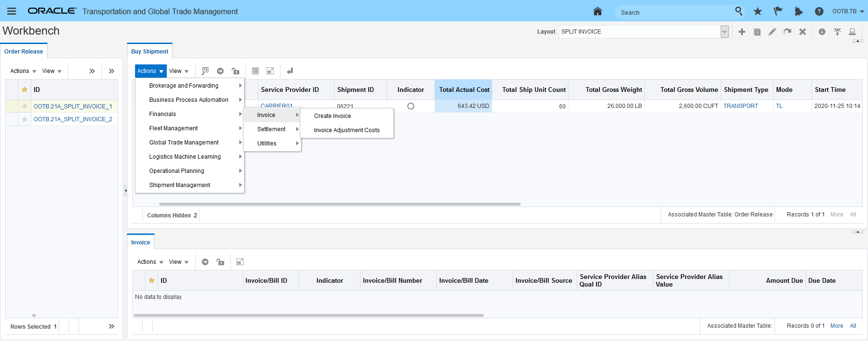
Task: Open the Fleet Management submenu
Action: [190, 128]
